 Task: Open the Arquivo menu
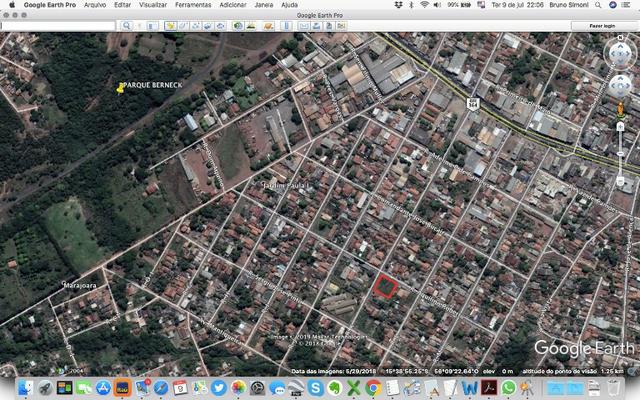point(95,5)
